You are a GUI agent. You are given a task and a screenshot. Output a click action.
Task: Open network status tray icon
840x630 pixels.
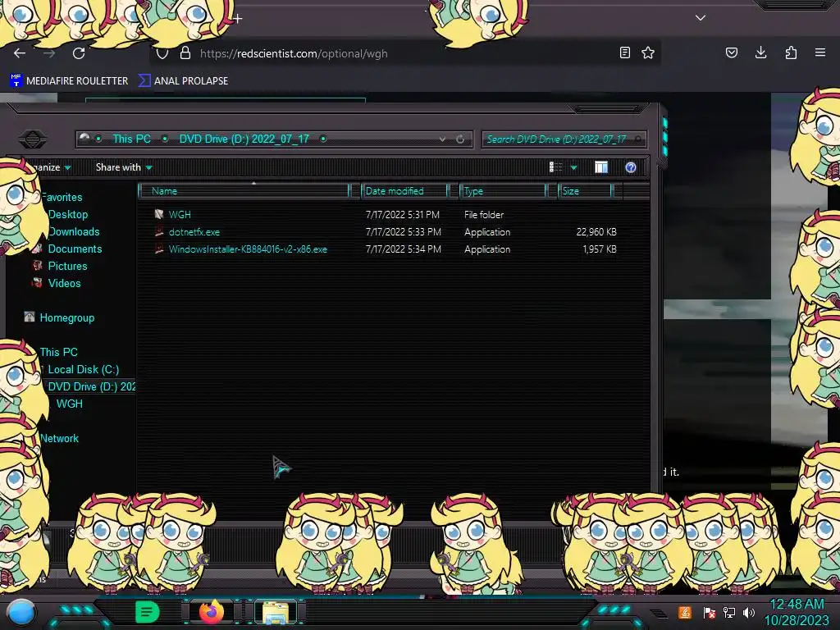[729, 612]
